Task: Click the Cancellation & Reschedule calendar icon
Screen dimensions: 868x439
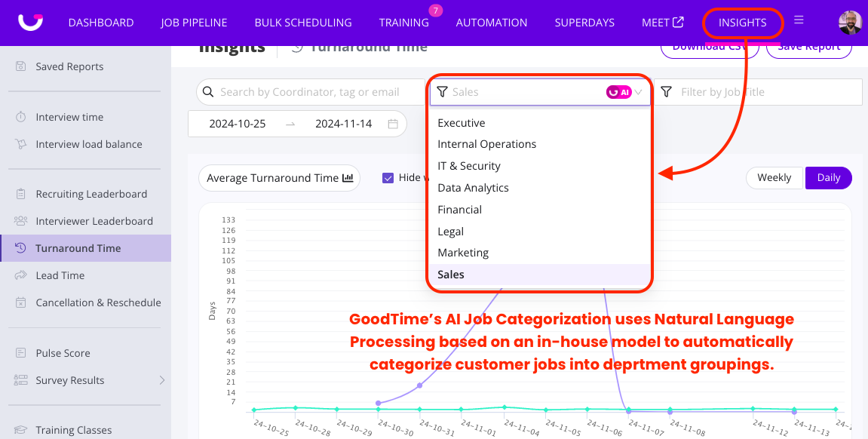Action: tap(20, 302)
